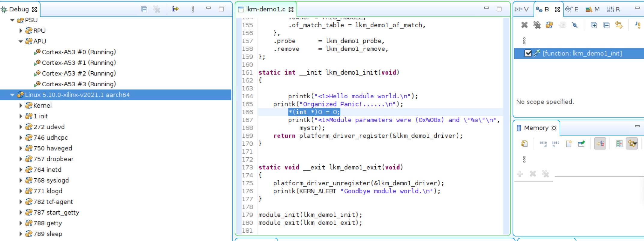This screenshot has height=241, width=644.
Task: Expand the 272 udevd process node
Action: (x=21, y=127)
